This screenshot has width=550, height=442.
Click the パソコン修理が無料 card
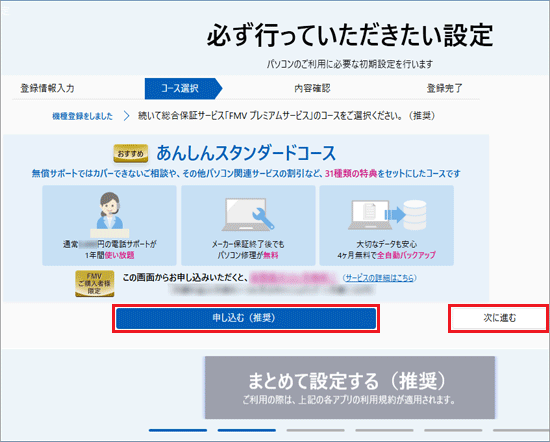(x=248, y=226)
